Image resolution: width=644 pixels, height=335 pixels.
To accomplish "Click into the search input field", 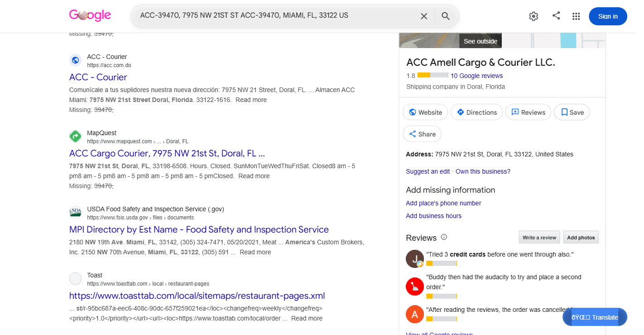I will pos(277,16).
